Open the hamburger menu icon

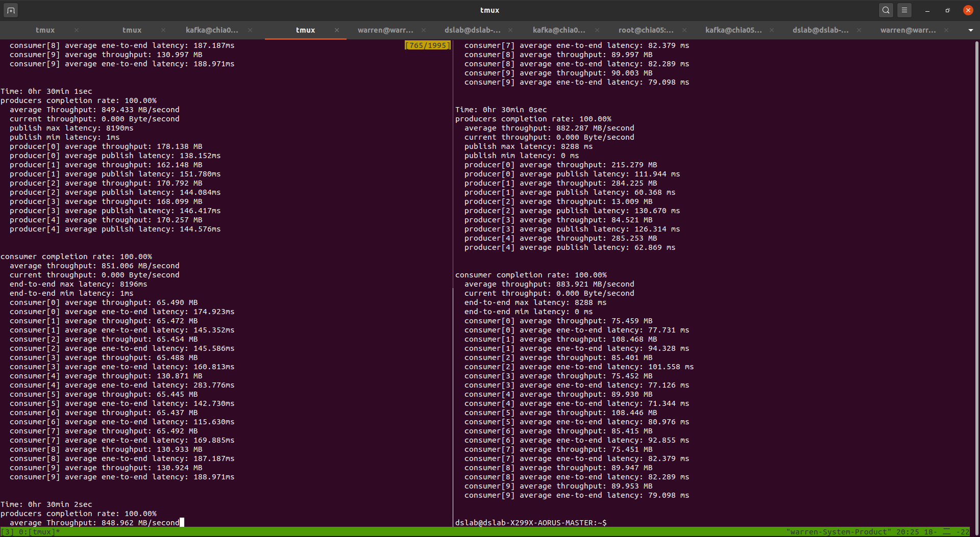tap(904, 10)
